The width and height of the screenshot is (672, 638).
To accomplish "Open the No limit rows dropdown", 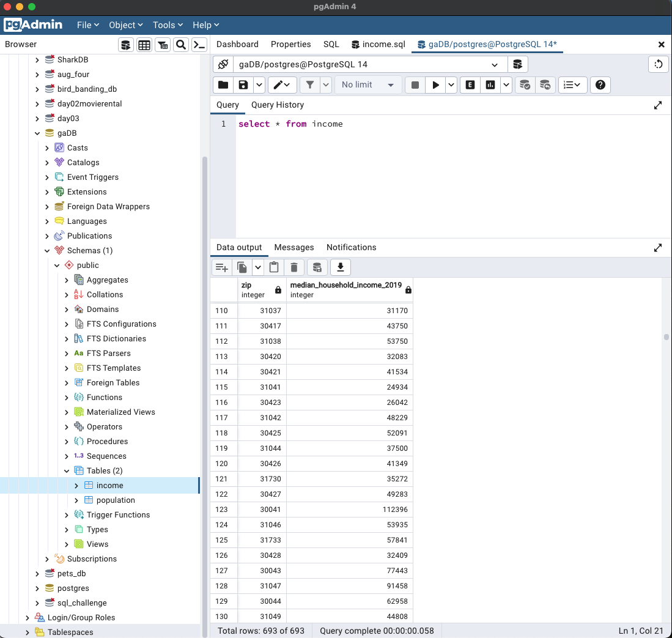I will point(367,84).
